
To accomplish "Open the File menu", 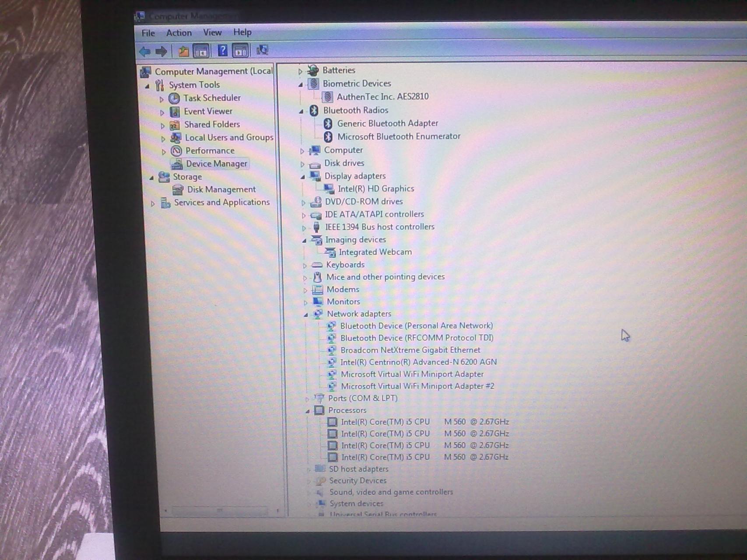I will 148,33.
